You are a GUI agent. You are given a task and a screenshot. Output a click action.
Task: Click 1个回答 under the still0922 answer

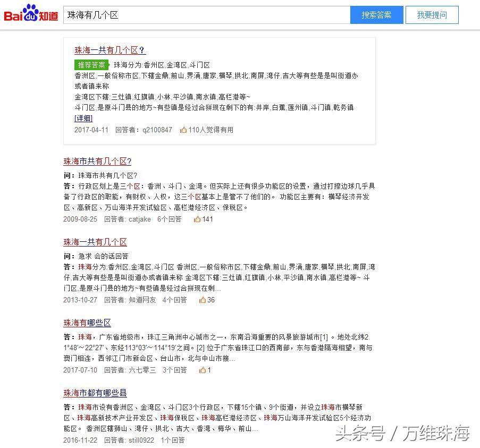click(x=173, y=440)
